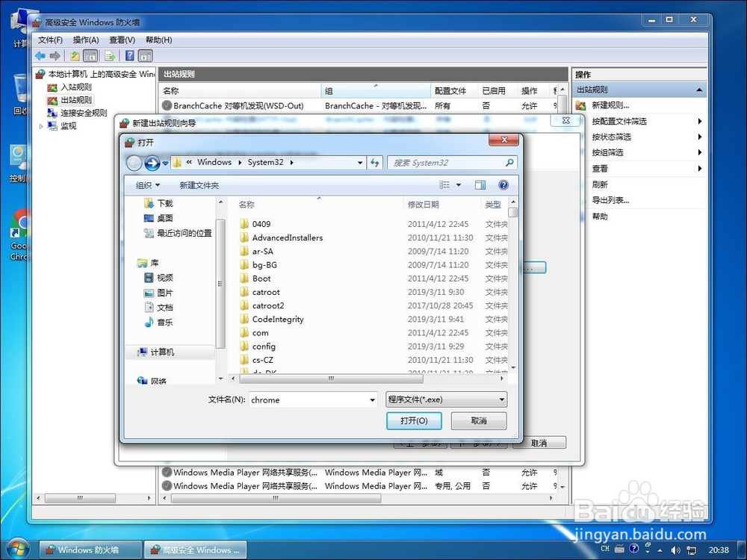The height and width of the screenshot is (560, 747).
Task: Click the refresh icon in the dialog address bar
Action: (376, 162)
